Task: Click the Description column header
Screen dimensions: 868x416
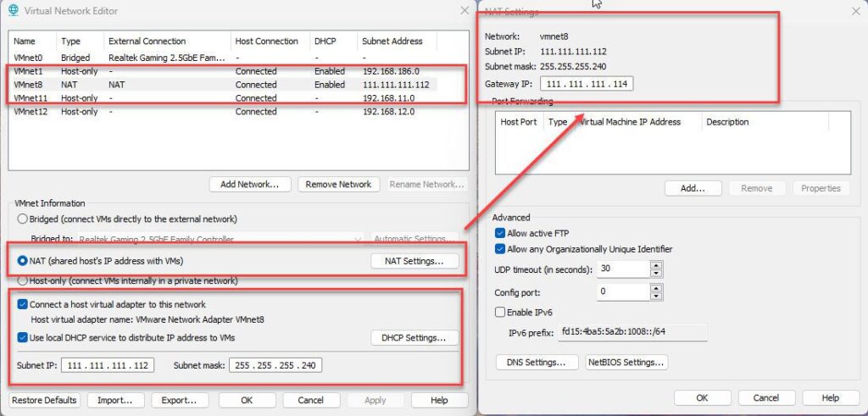Action: click(x=765, y=122)
